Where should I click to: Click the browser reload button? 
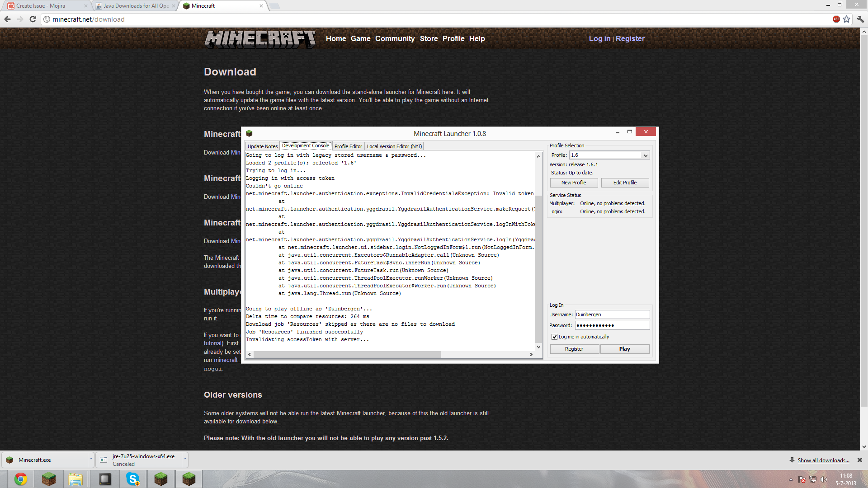click(33, 19)
